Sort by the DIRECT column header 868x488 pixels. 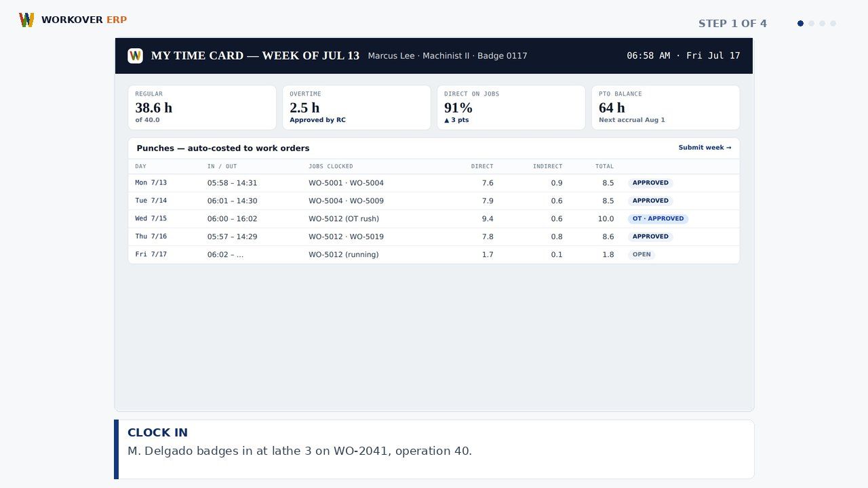pos(482,166)
